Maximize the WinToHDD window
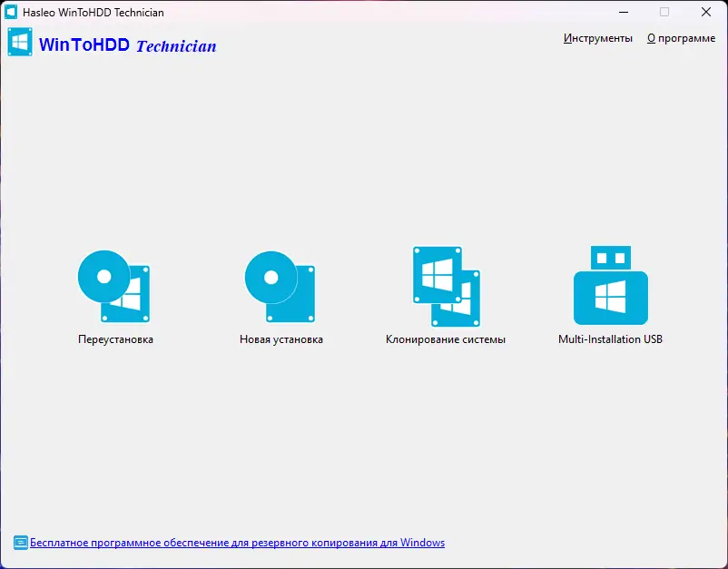This screenshot has height=569, width=728. coord(664,13)
